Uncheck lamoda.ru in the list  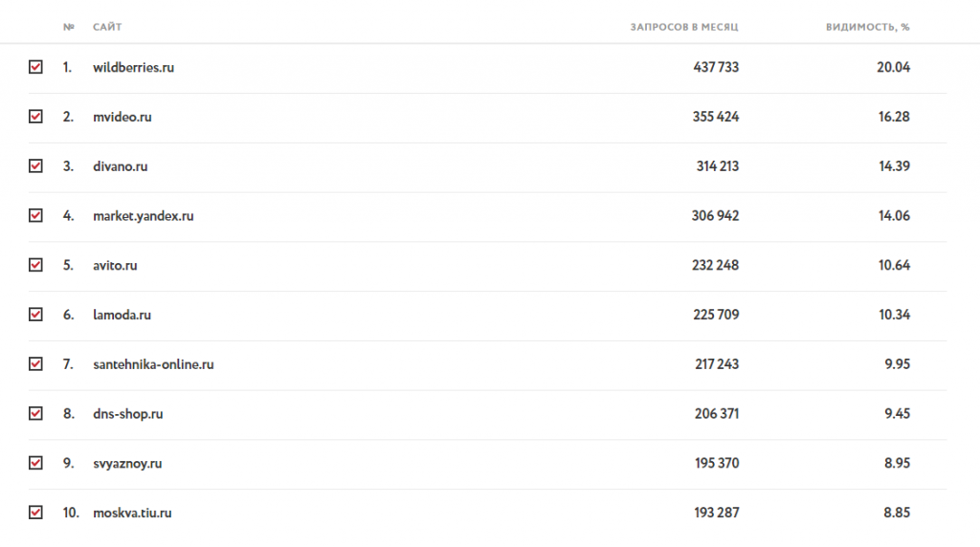point(35,315)
